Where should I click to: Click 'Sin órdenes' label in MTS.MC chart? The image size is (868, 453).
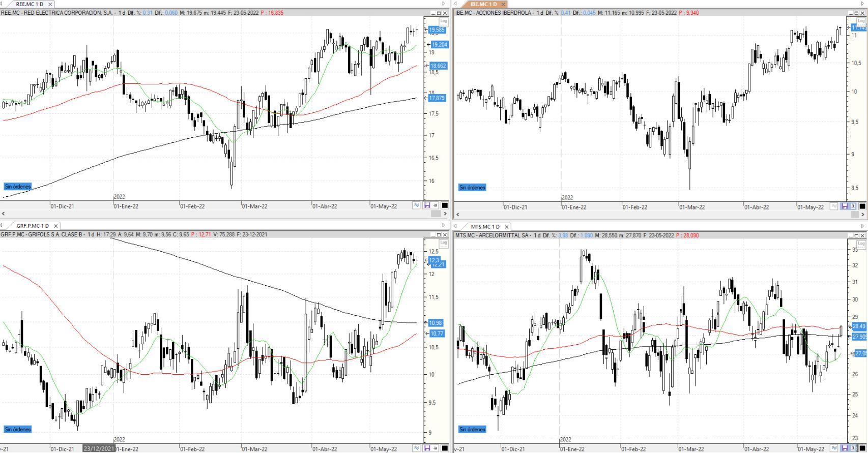pyautogui.click(x=472, y=430)
